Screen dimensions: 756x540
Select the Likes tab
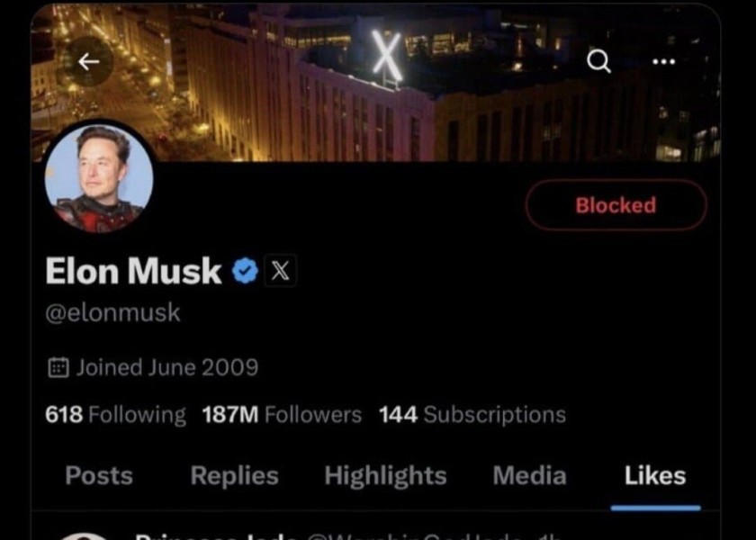tap(654, 475)
